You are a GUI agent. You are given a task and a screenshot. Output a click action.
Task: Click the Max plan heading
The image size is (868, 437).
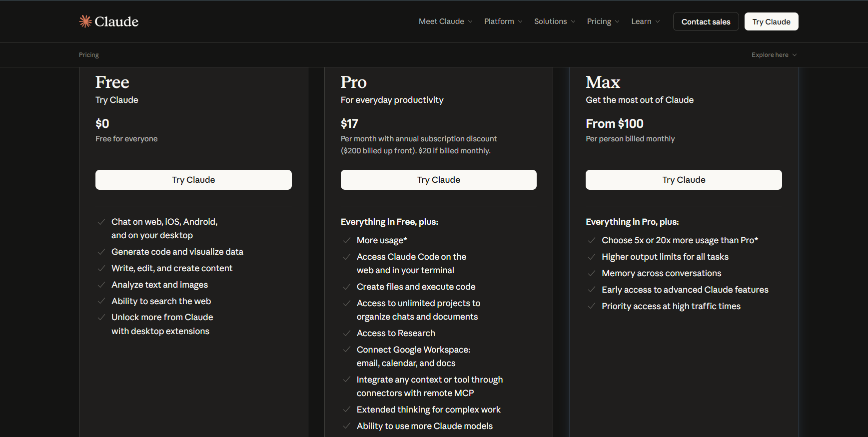(603, 82)
